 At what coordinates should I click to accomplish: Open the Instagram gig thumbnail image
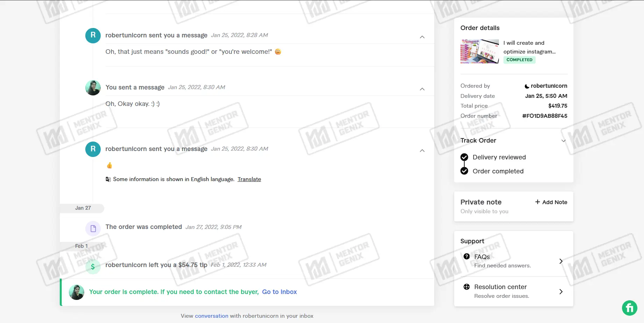coord(480,51)
